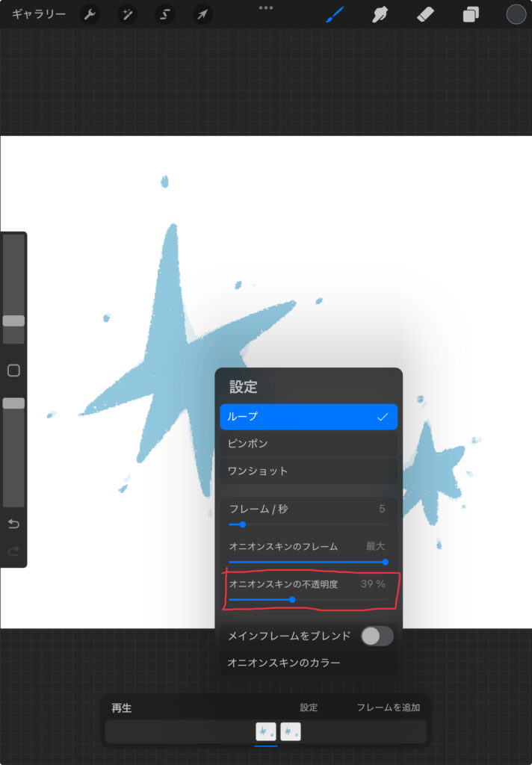Select ループ playback mode
Viewport: 532px width, 765px height.
coord(308,416)
